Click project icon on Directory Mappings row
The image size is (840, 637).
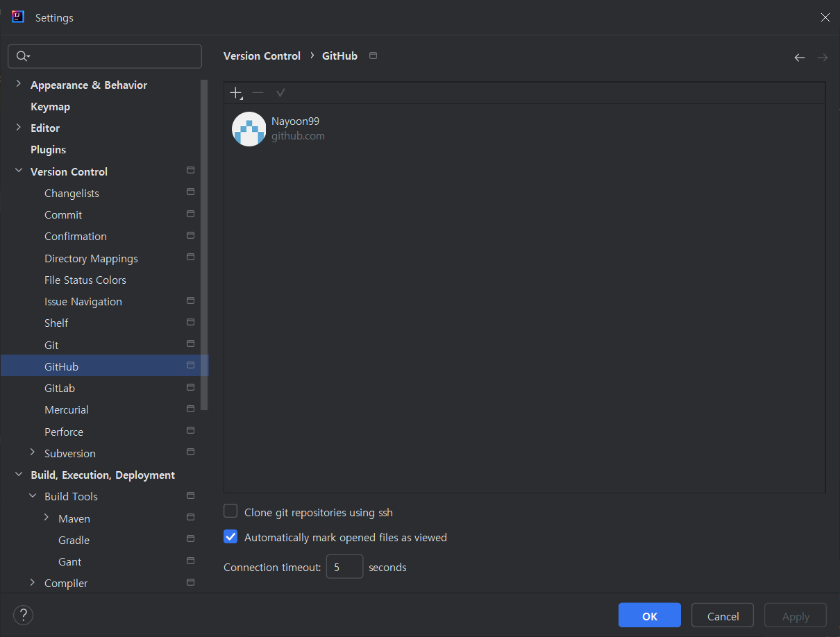(x=190, y=257)
